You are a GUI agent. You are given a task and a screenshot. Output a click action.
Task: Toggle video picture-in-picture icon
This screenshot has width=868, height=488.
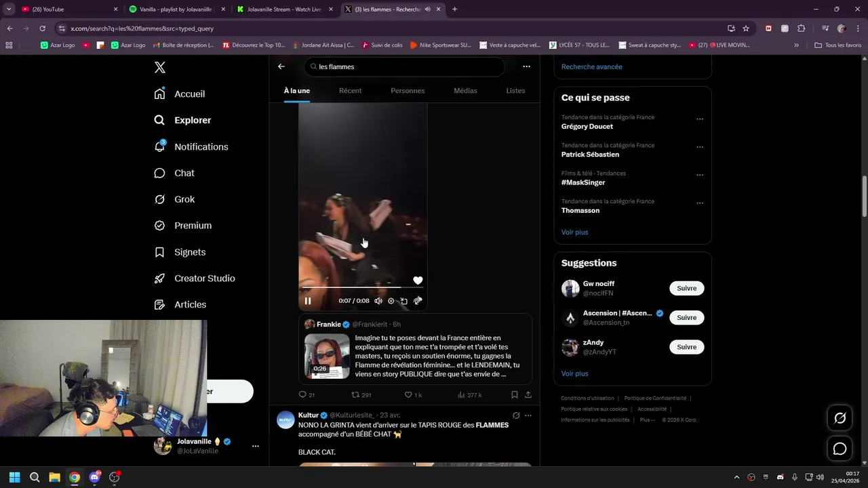pos(403,301)
